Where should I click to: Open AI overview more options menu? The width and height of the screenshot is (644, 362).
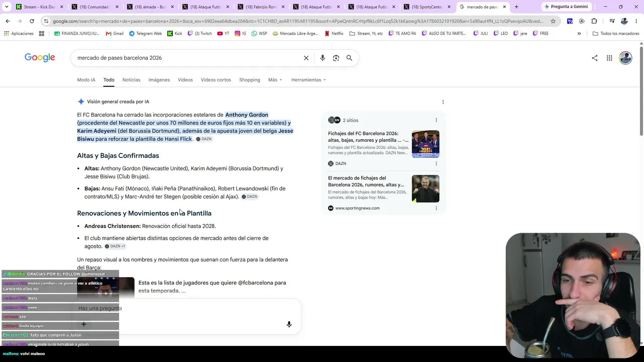pos(443,102)
